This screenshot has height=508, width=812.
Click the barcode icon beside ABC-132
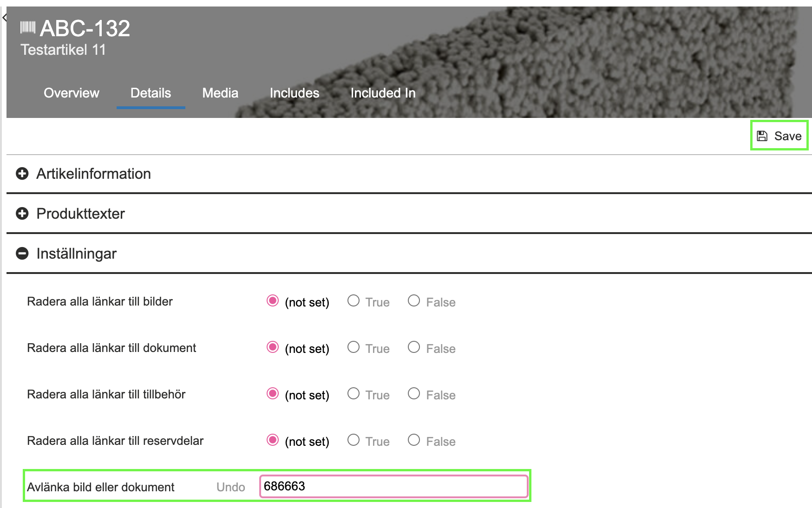pyautogui.click(x=28, y=28)
